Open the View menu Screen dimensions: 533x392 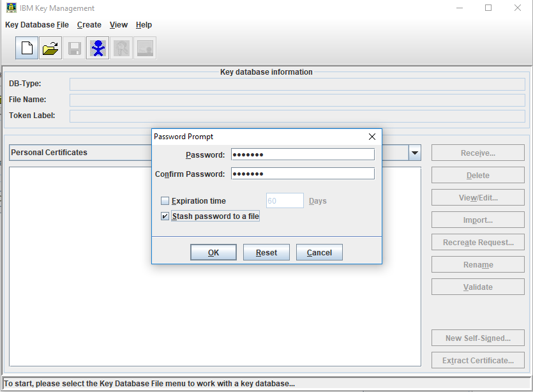tap(119, 25)
